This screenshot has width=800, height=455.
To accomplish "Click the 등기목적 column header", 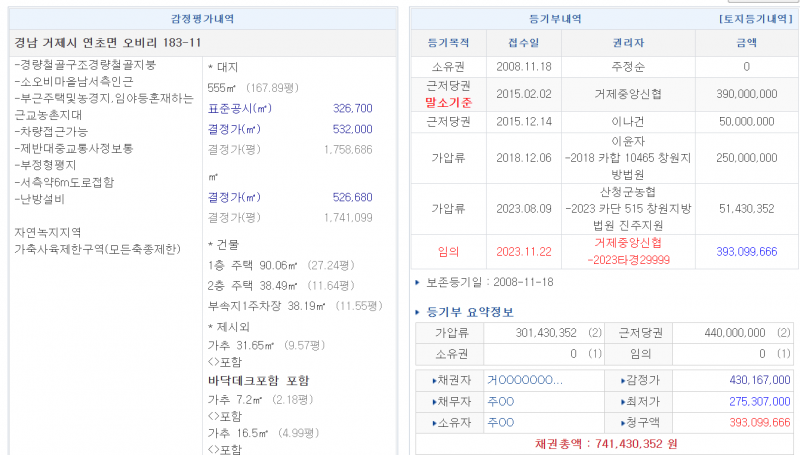I will point(448,43).
